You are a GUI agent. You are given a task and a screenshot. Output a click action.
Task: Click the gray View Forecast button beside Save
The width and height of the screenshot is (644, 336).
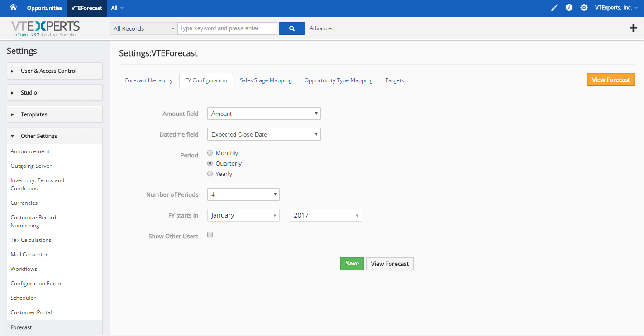[390, 264]
